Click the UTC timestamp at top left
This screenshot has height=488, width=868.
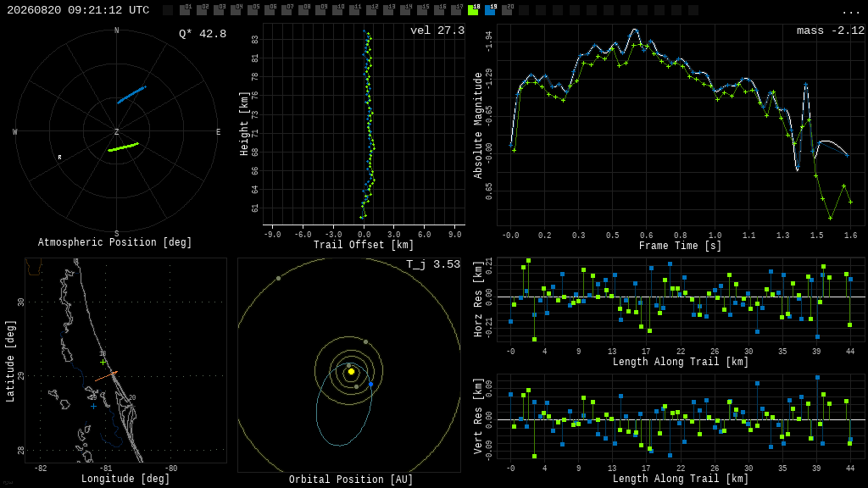click(78, 10)
